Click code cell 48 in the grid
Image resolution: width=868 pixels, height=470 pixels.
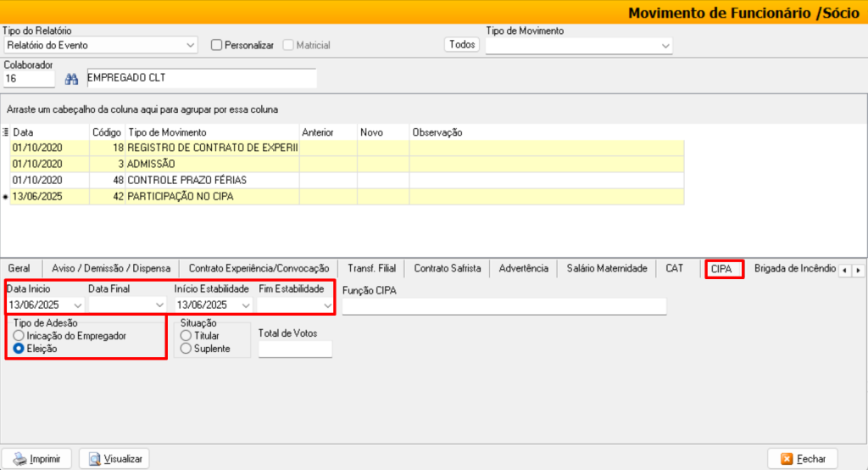[108, 180]
